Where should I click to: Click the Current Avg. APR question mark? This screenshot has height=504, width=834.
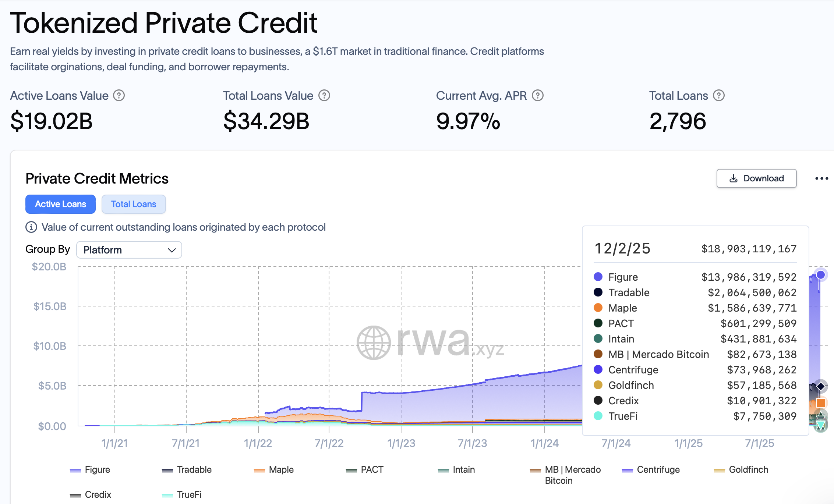coord(538,96)
